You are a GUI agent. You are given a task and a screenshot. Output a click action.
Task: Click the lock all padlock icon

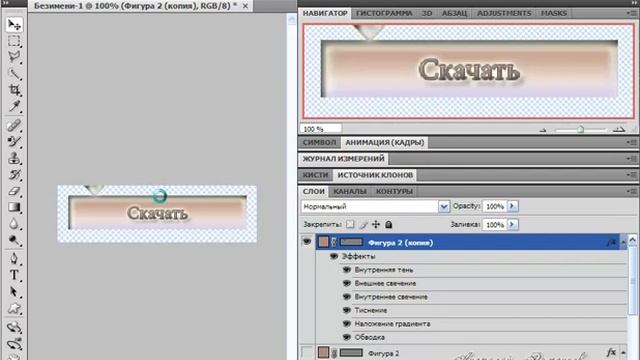click(389, 224)
